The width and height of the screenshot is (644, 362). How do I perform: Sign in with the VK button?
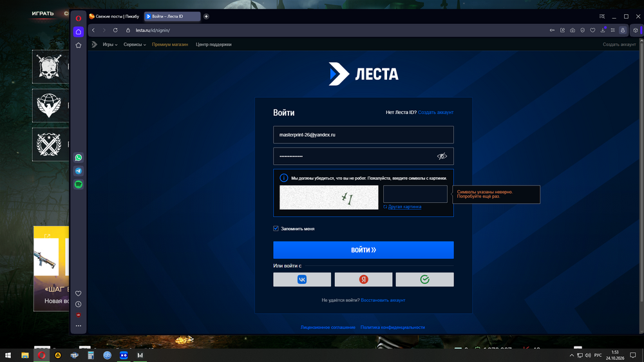click(302, 280)
